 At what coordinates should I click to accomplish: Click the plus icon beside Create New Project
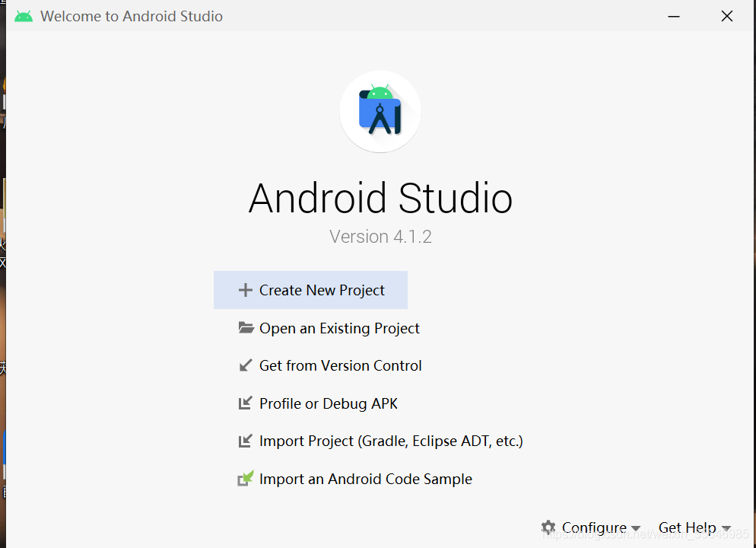tap(246, 290)
